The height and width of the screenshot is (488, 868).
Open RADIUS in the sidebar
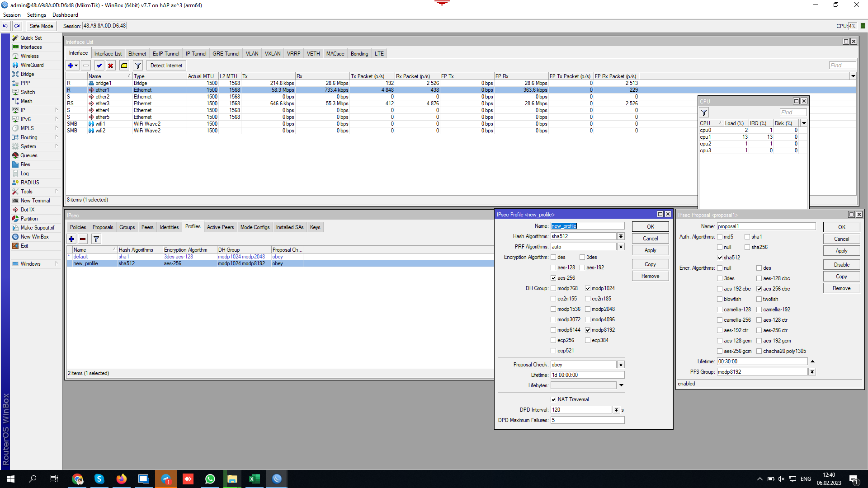[30, 183]
